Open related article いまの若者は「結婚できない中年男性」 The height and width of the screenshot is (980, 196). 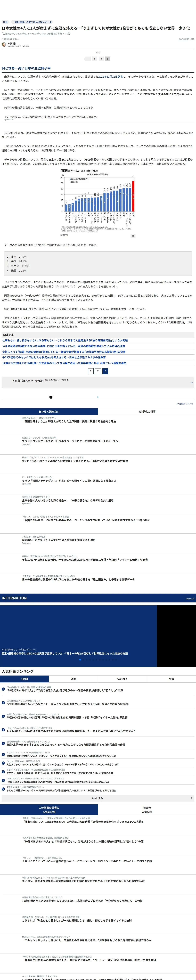tap(64, 346)
